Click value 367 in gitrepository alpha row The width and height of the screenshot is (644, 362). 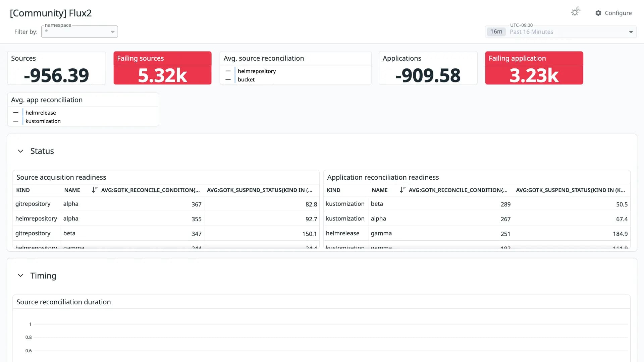pos(197,204)
